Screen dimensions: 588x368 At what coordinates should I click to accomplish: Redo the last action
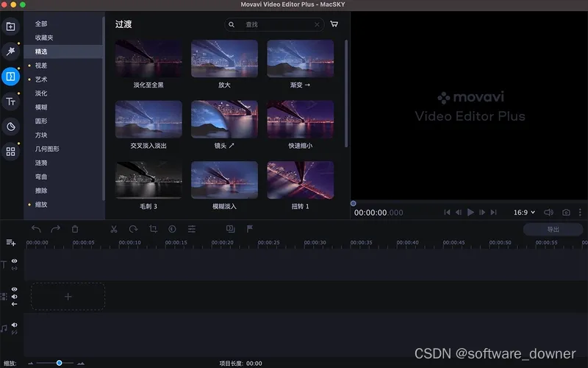[56, 229]
